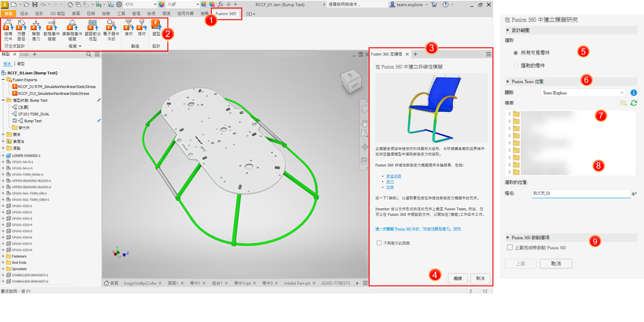
Task: Select the LOWER CHASSIS:1 component
Action: tap(26, 156)
